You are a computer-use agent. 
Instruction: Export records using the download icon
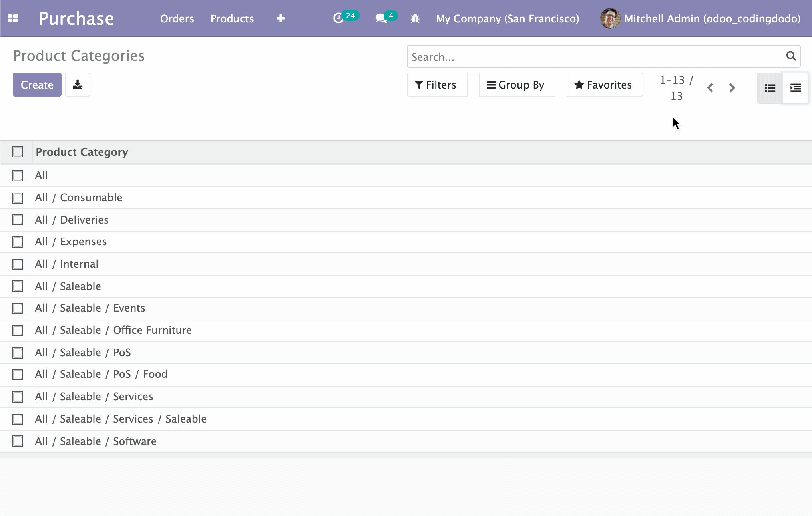(78, 85)
